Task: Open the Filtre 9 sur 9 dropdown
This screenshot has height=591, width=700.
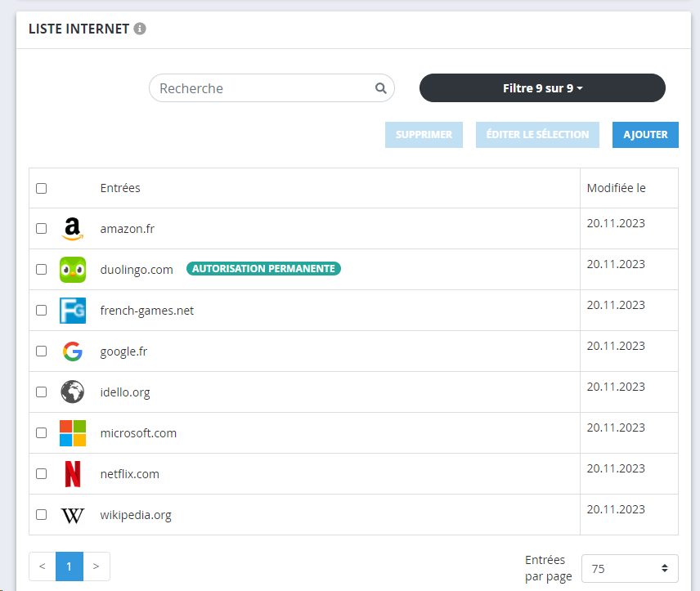Action: [x=542, y=87]
